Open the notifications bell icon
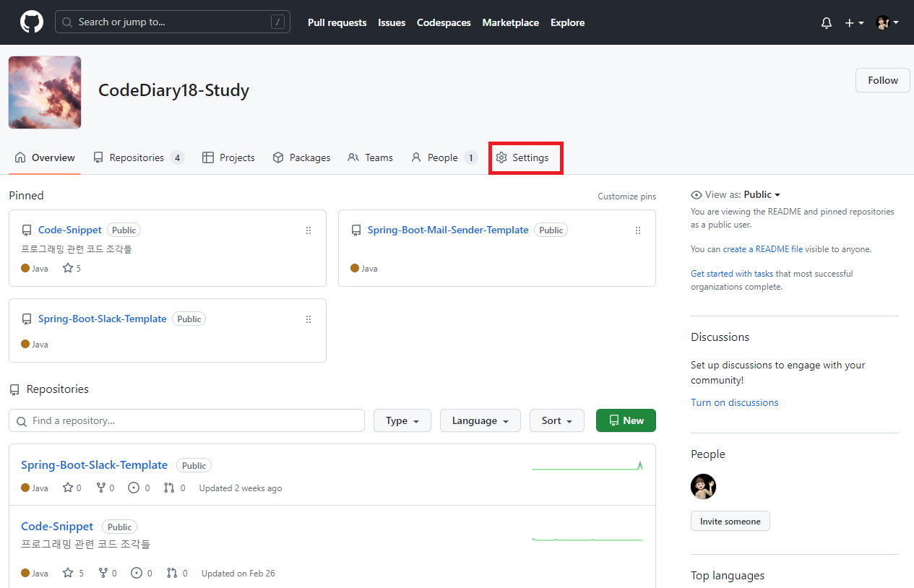The image size is (914, 588). point(827,23)
